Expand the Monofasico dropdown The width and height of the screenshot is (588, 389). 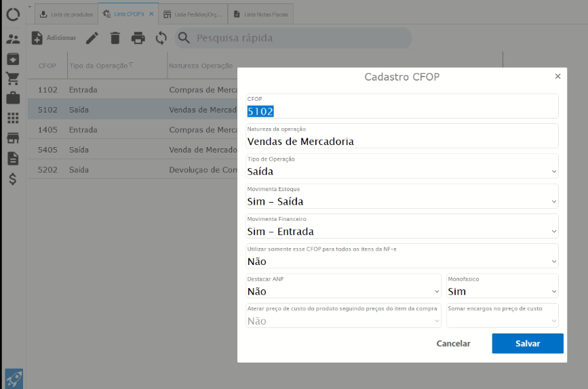(502, 291)
